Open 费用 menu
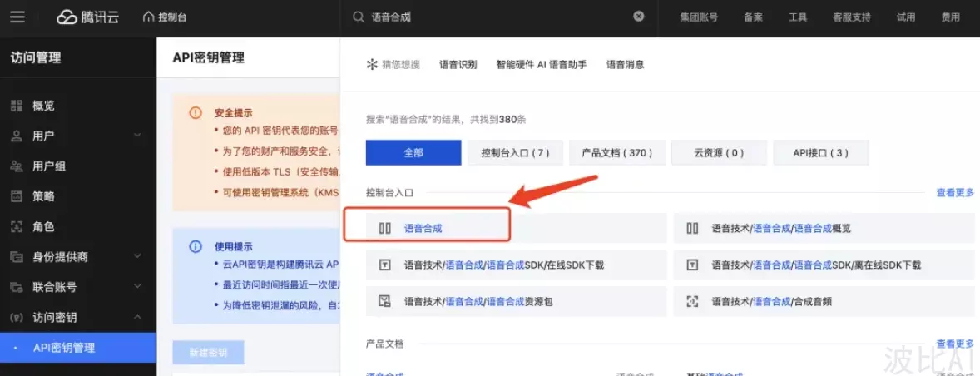980x376 pixels. (x=950, y=17)
